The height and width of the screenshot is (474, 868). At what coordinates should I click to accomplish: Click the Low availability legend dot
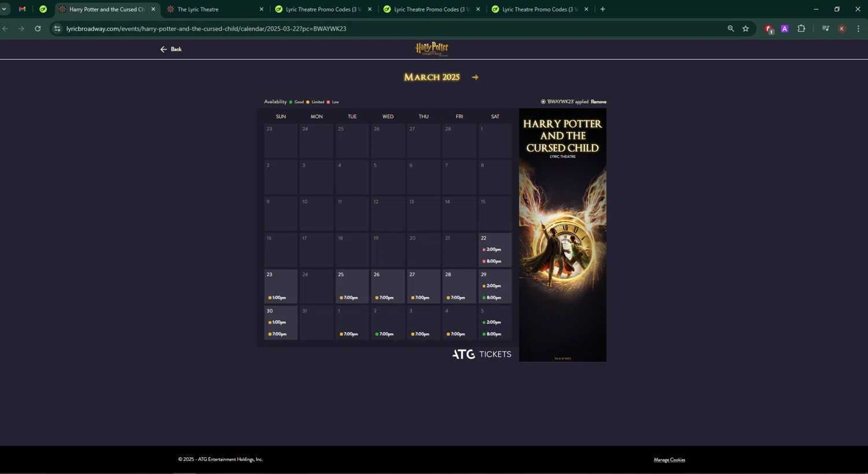click(328, 102)
